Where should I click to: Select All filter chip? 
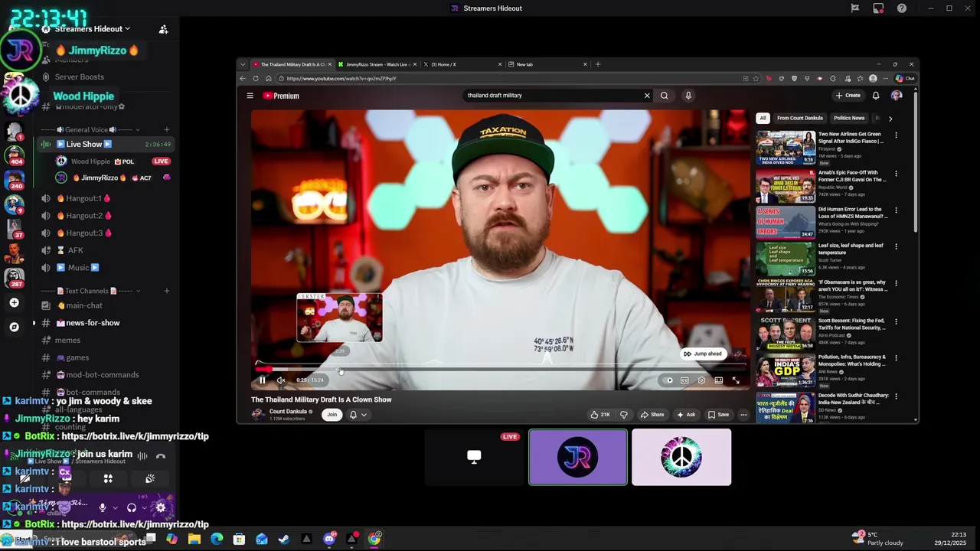point(763,119)
